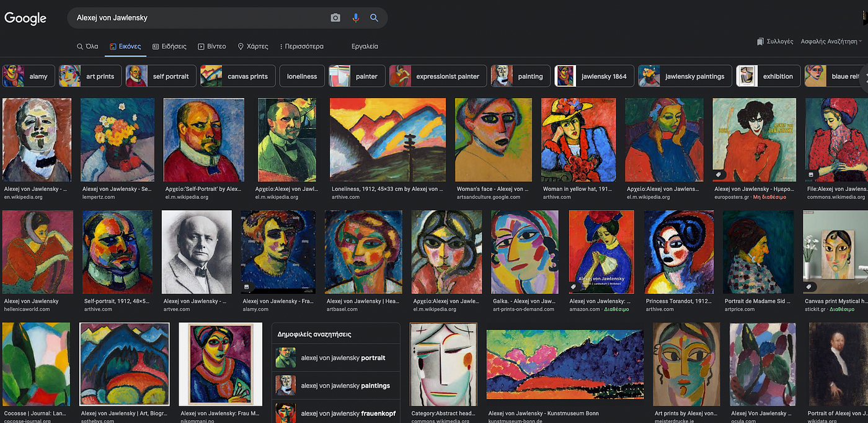Open the Ειδήσεις tab
Viewport: 868px width, 423px height.
click(x=169, y=47)
